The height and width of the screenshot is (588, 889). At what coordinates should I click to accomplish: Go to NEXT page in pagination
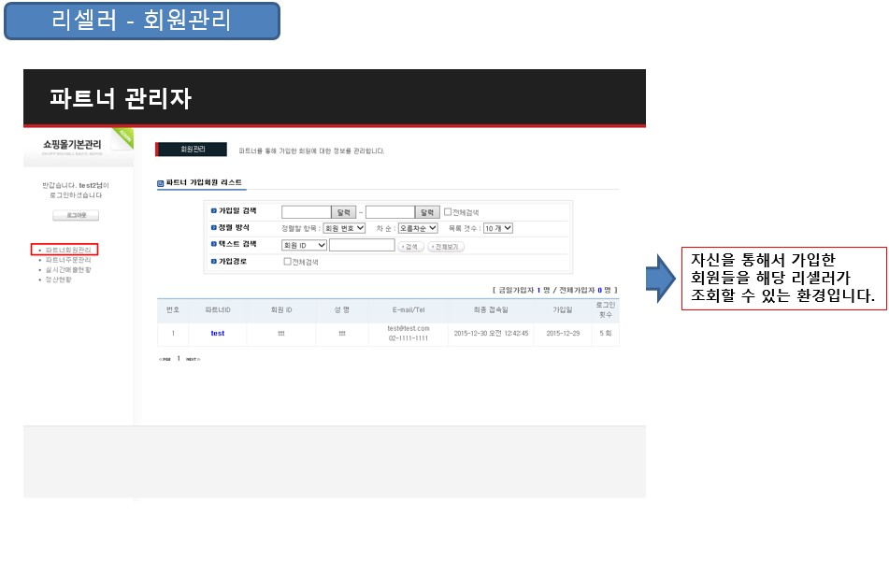(193, 359)
